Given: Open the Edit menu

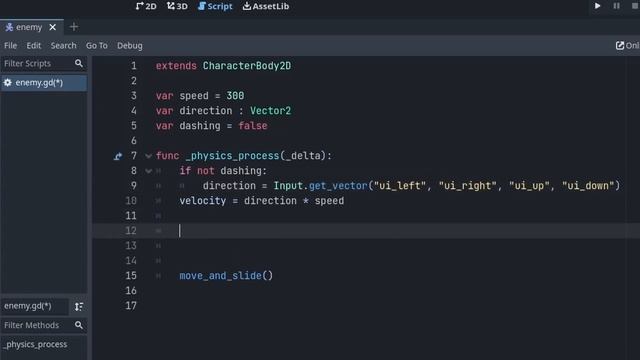Looking at the screenshot, I should (33, 46).
